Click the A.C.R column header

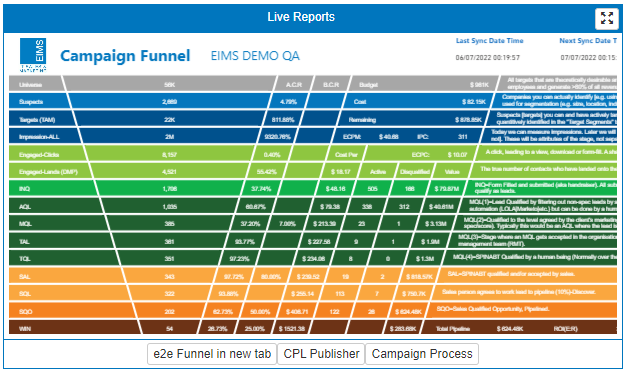click(x=294, y=85)
